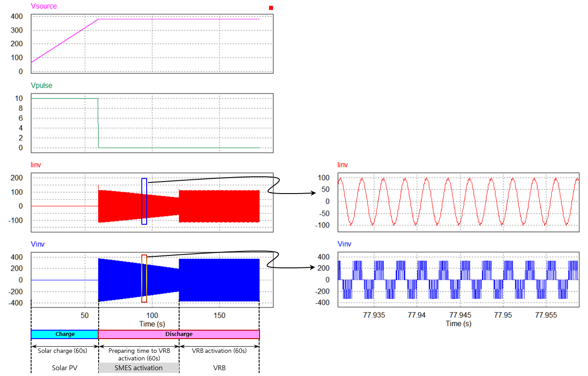Click the green Vpulse plot title
588x376 pixels.
click(41, 85)
